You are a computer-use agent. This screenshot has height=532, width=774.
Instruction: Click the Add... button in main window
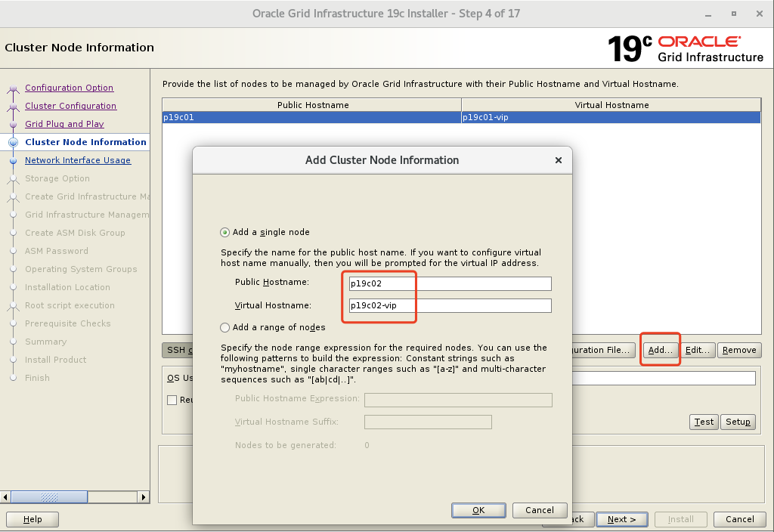[x=660, y=350]
